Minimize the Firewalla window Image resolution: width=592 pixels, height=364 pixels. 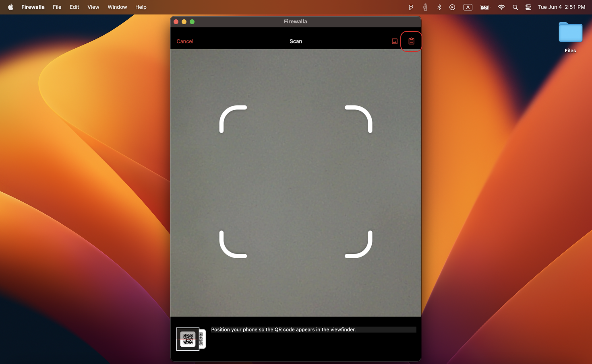pos(184,22)
